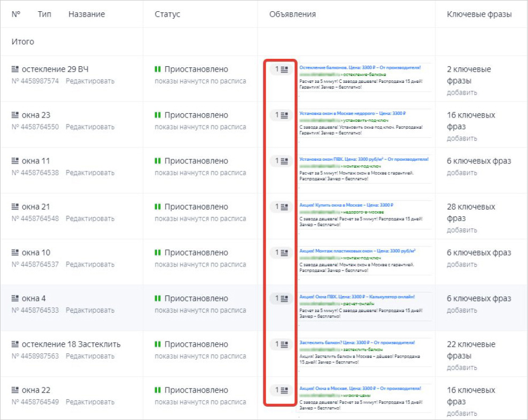Open ad preview 'Остекление балконов. Цена: 3300 ₽'
Viewport: 528px width, 420px height.
tap(360, 68)
